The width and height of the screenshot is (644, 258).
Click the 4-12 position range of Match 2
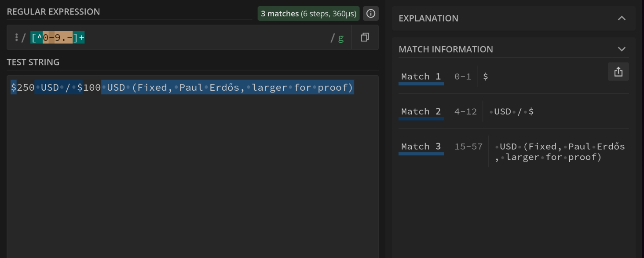[x=465, y=111]
